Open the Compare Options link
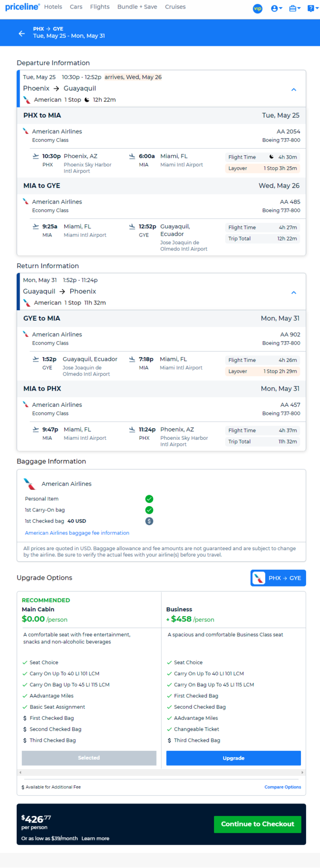 pyautogui.click(x=283, y=787)
